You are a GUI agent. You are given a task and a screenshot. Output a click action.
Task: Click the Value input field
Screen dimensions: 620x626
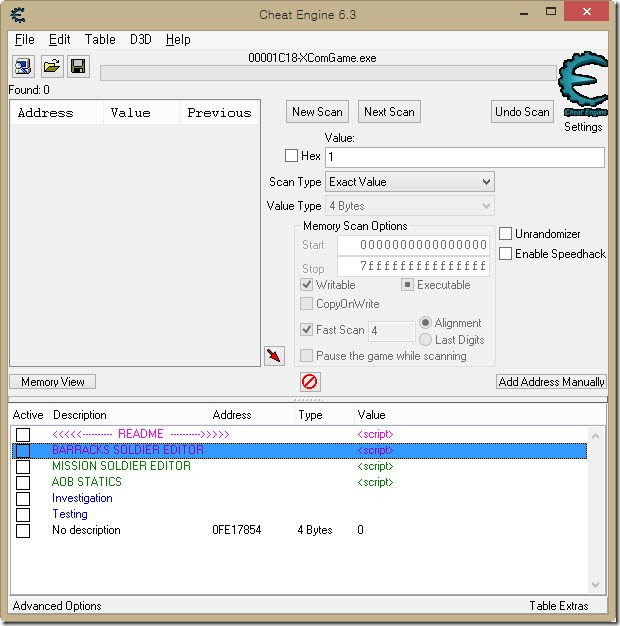pos(465,157)
